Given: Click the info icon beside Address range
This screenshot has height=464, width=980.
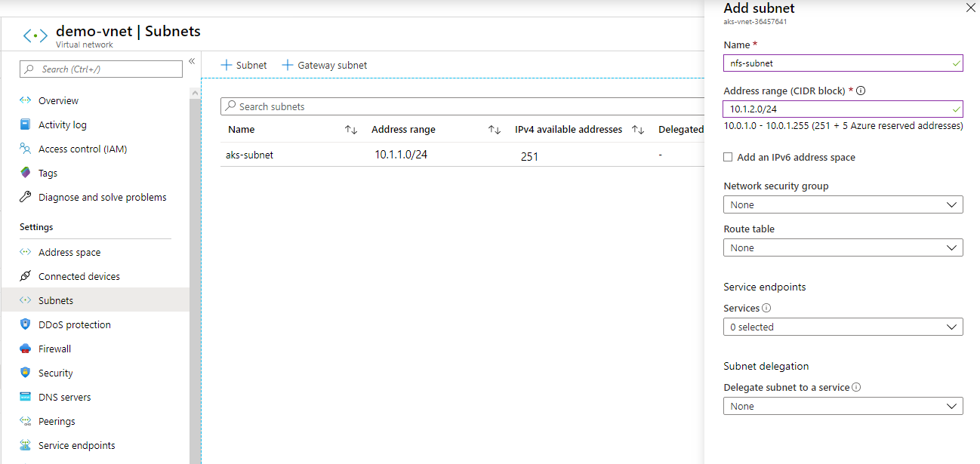Looking at the screenshot, I should (x=861, y=91).
